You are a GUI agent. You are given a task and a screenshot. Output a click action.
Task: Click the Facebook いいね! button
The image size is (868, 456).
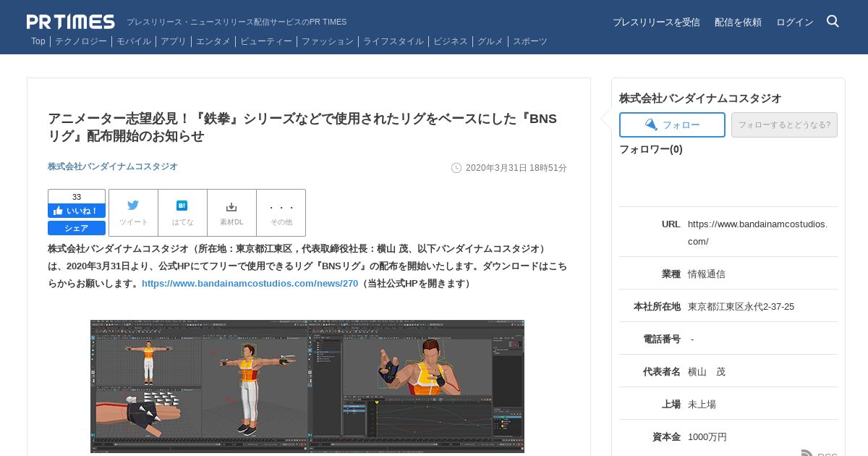pyautogui.click(x=77, y=211)
